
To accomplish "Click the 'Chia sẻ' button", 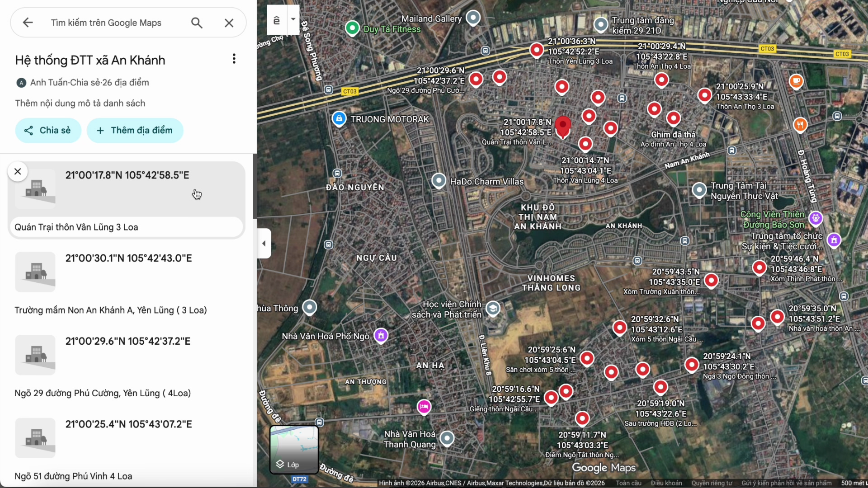I will (x=48, y=131).
